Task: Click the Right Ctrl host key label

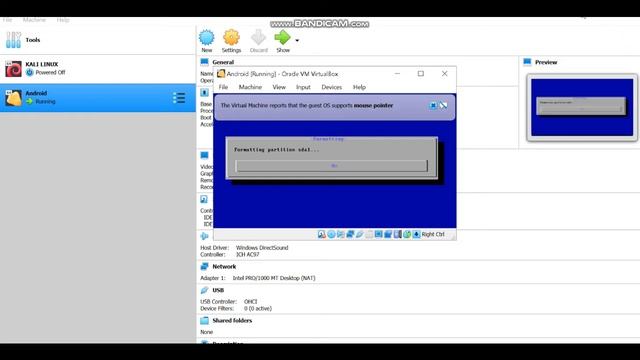Action: pos(433,234)
